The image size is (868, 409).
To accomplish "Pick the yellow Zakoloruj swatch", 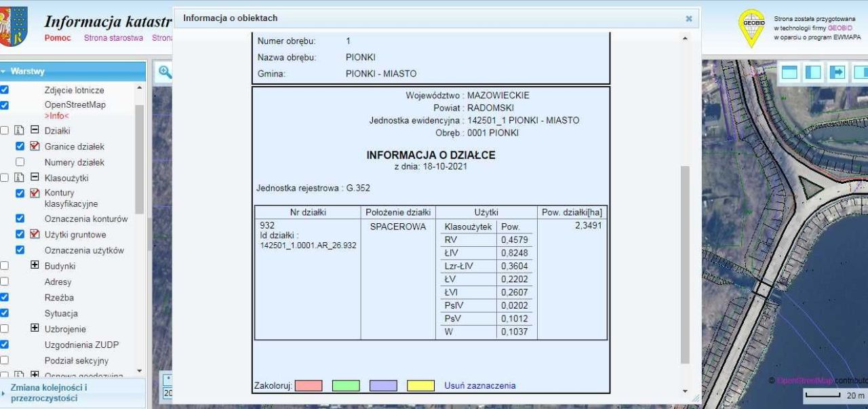I will pyautogui.click(x=420, y=386).
